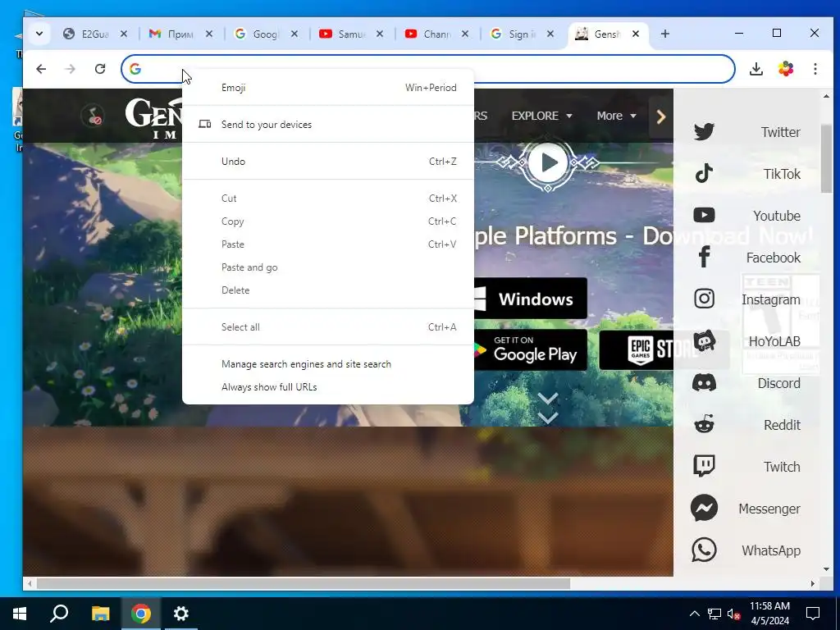
Task: Choose Select all in context menu
Action: click(x=328, y=327)
